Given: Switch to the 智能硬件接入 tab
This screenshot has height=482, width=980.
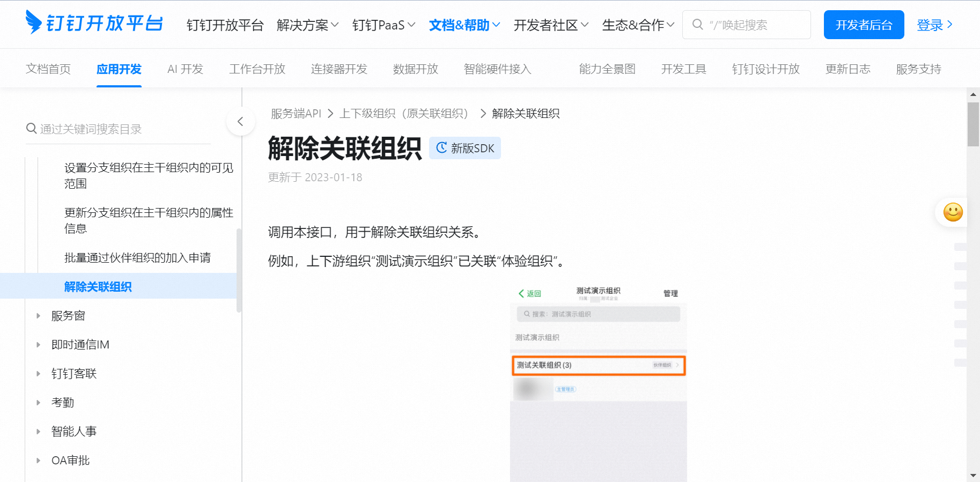Looking at the screenshot, I should coord(497,69).
